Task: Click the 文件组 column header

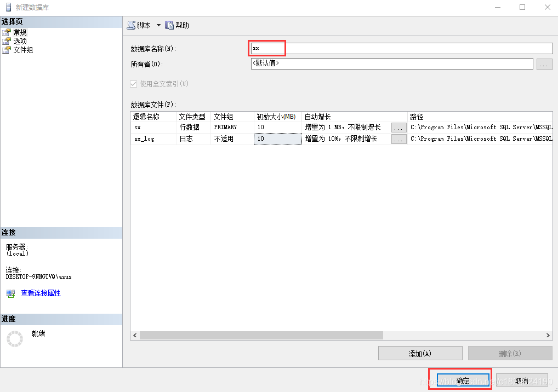Action: click(232, 117)
